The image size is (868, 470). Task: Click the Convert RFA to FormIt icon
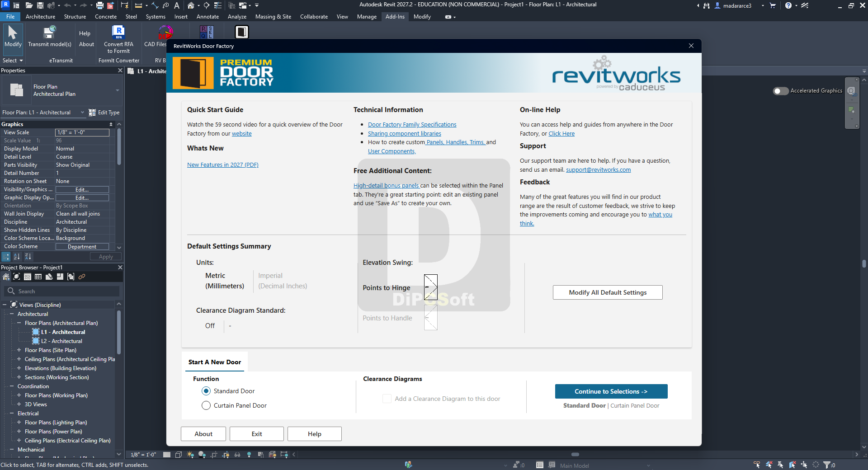(118, 39)
